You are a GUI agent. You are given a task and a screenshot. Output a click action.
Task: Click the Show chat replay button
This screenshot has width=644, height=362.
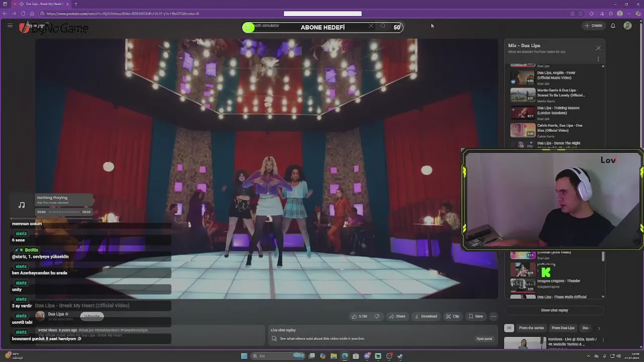[554, 310]
